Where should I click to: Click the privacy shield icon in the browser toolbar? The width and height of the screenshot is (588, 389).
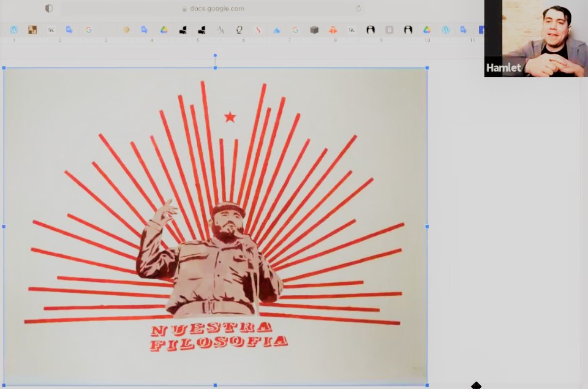[x=49, y=9]
